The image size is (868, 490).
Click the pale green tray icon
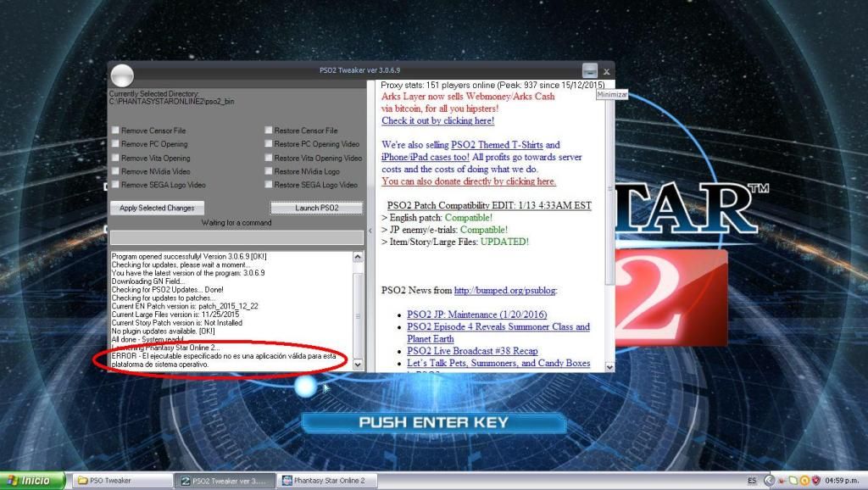pyautogui.click(x=793, y=481)
